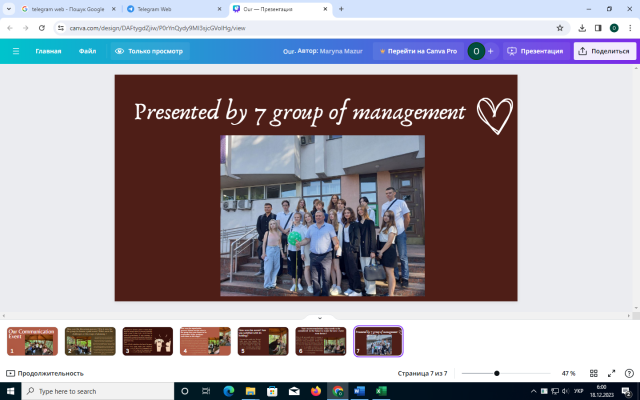Click the Type here to search box

98,391
